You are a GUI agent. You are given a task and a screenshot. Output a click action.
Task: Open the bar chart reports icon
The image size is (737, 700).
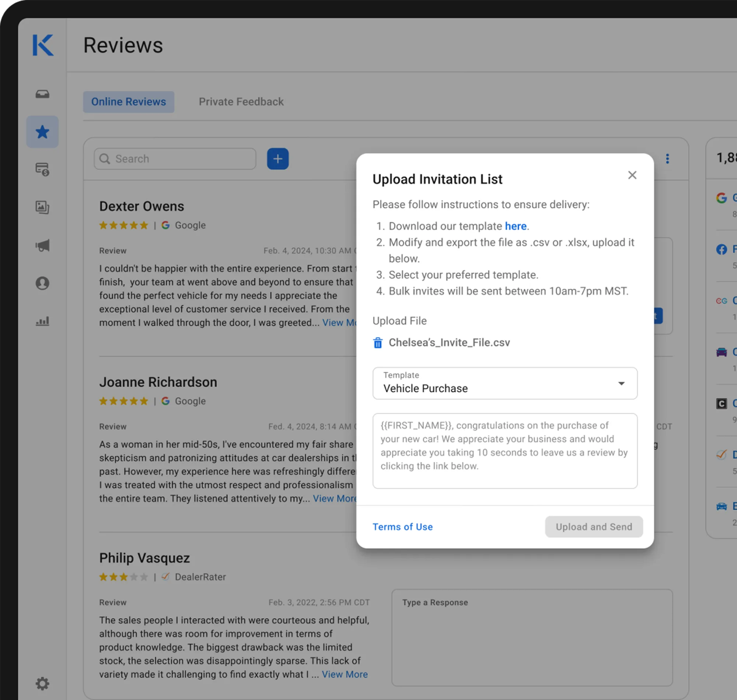(x=42, y=321)
